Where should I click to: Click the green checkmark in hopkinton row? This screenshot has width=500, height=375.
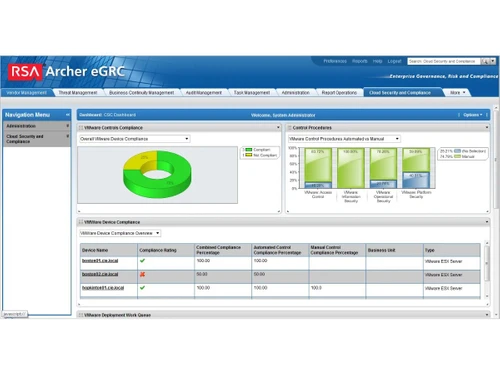coord(142,287)
